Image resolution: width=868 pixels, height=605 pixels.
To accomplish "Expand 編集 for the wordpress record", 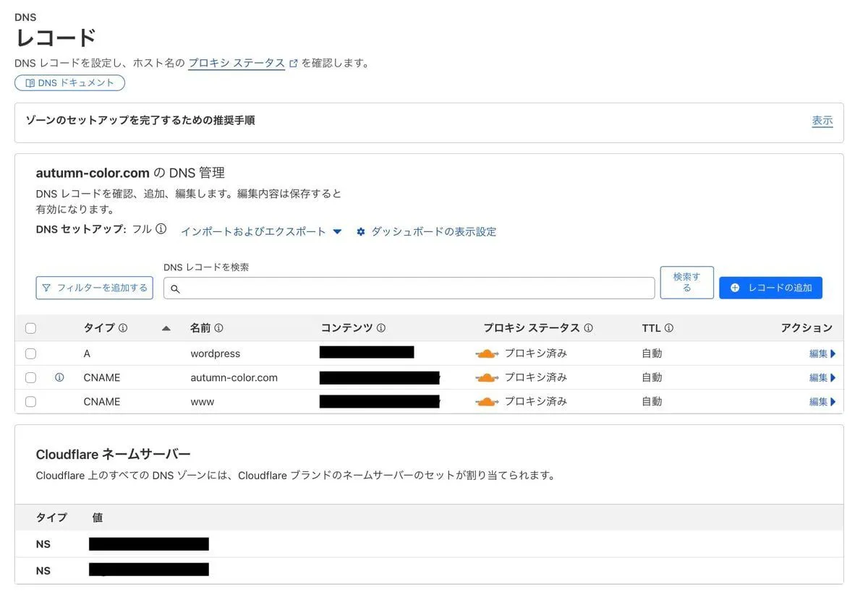I will click(822, 353).
